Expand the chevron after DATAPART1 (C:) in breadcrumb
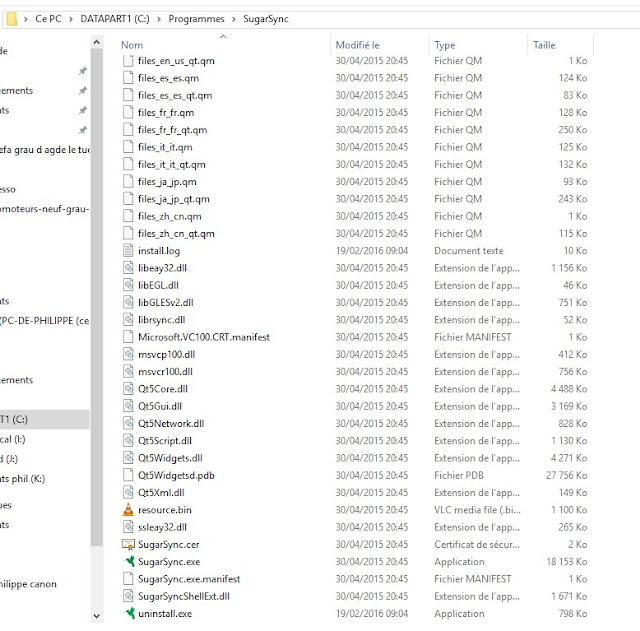Image resolution: width=640 pixels, height=631 pixels. click(x=159, y=19)
